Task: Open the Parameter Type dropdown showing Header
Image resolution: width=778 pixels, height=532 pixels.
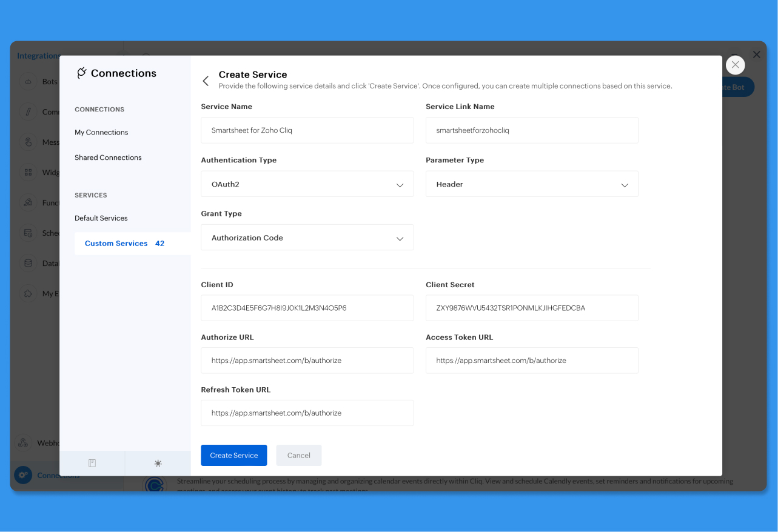Action: pyautogui.click(x=532, y=184)
